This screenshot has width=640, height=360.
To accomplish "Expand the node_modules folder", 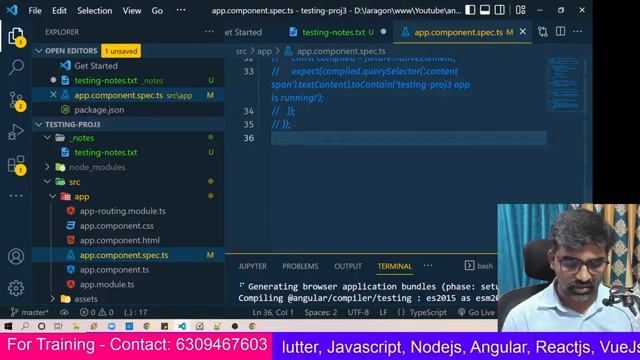I will [47, 167].
